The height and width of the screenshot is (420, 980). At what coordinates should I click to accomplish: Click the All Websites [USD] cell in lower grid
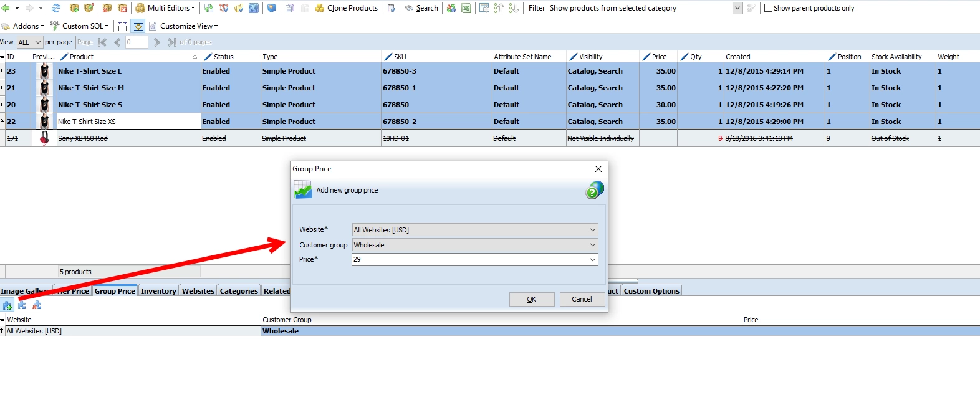pyautogui.click(x=133, y=331)
